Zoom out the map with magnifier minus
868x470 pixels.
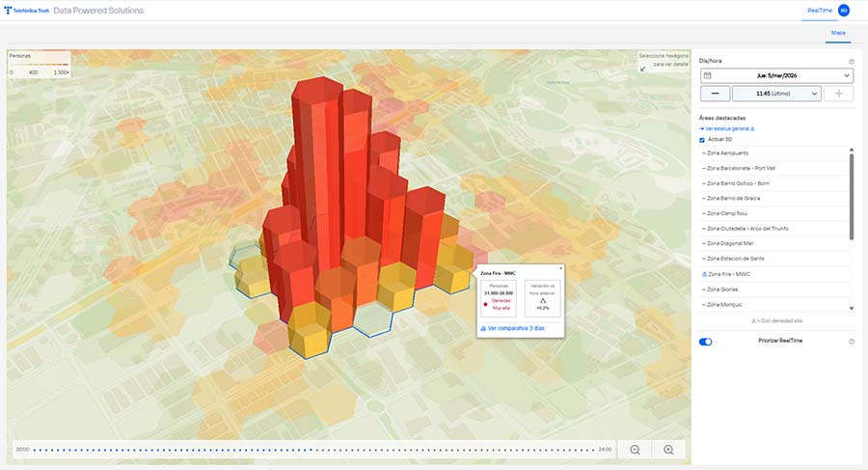coord(636,450)
